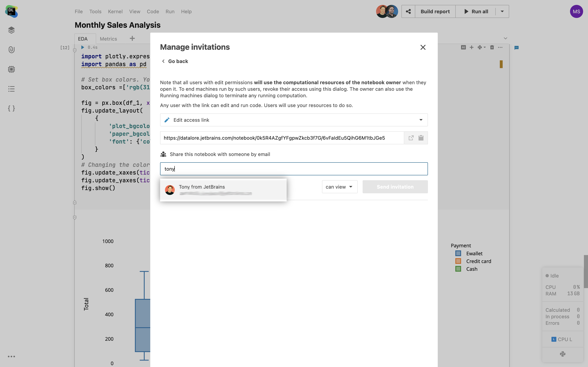Open the share notebook icon
Screen dimensions: 588x367
(x=408, y=11)
